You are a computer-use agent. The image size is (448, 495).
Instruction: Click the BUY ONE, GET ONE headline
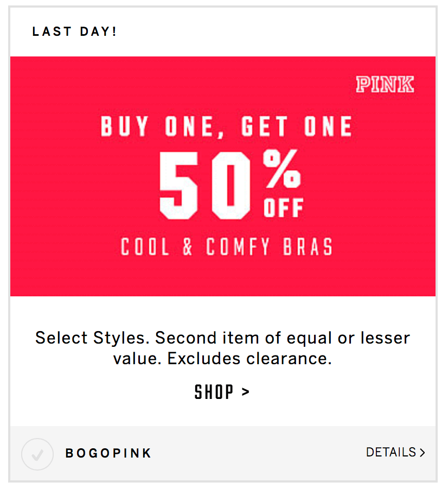click(226, 126)
